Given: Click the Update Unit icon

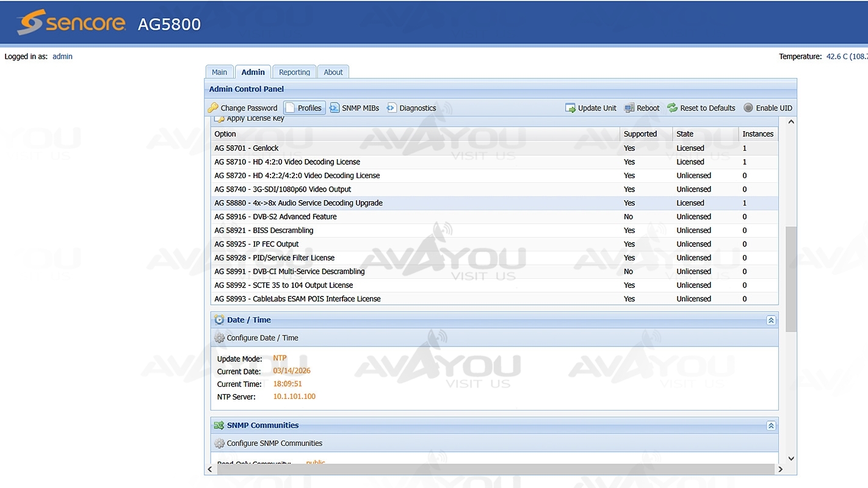Looking at the screenshot, I should click(570, 108).
